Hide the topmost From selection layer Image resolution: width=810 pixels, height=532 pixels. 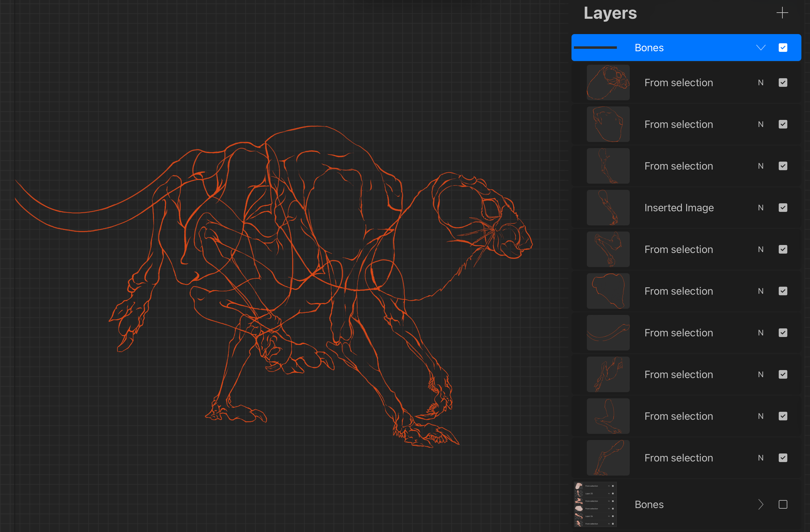783,82
